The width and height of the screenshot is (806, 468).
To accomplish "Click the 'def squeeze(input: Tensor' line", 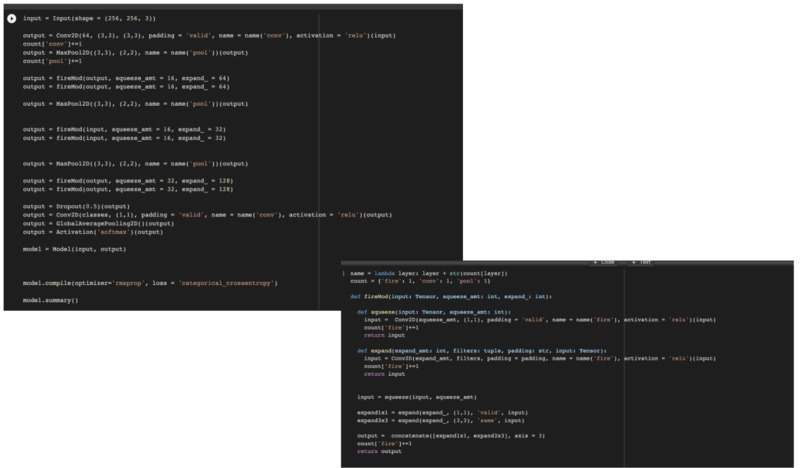I will (434, 312).
